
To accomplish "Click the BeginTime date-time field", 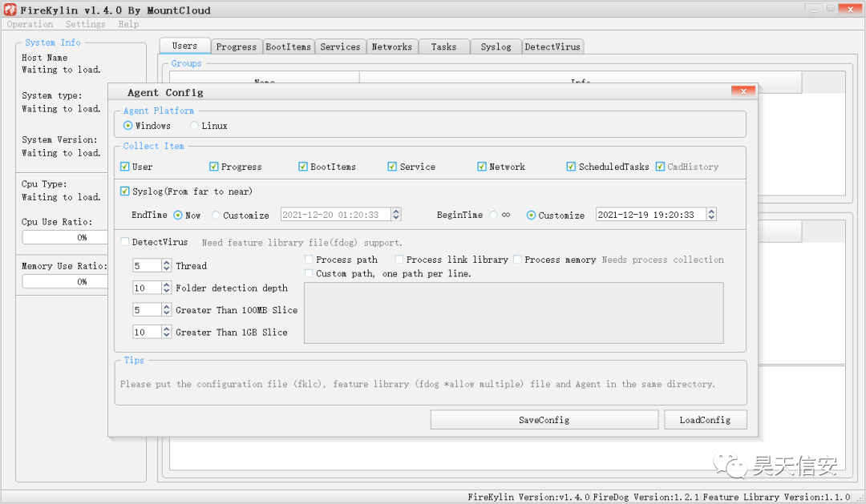I will pyautogui.click(x=650, y=215).
